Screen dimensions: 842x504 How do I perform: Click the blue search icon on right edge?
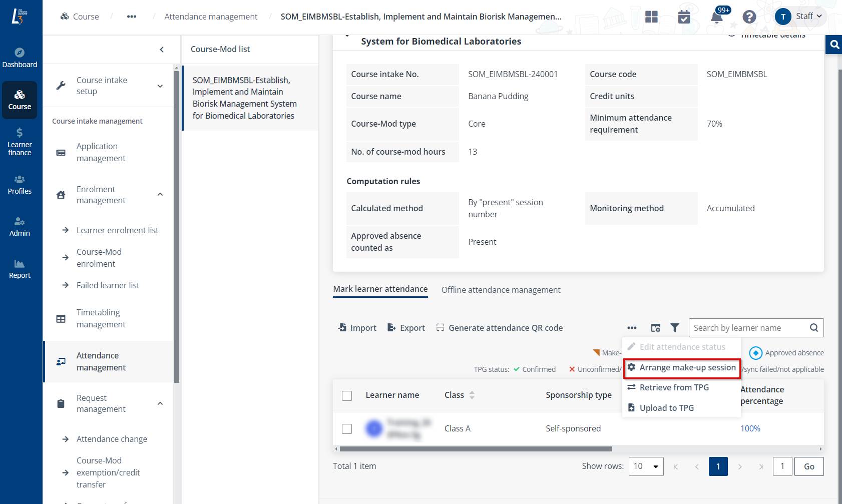point(834,45)
